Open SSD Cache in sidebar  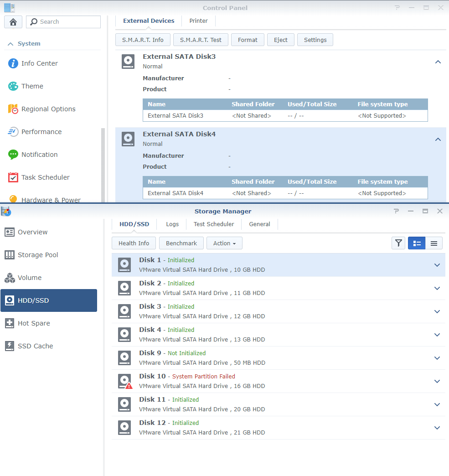35,346
